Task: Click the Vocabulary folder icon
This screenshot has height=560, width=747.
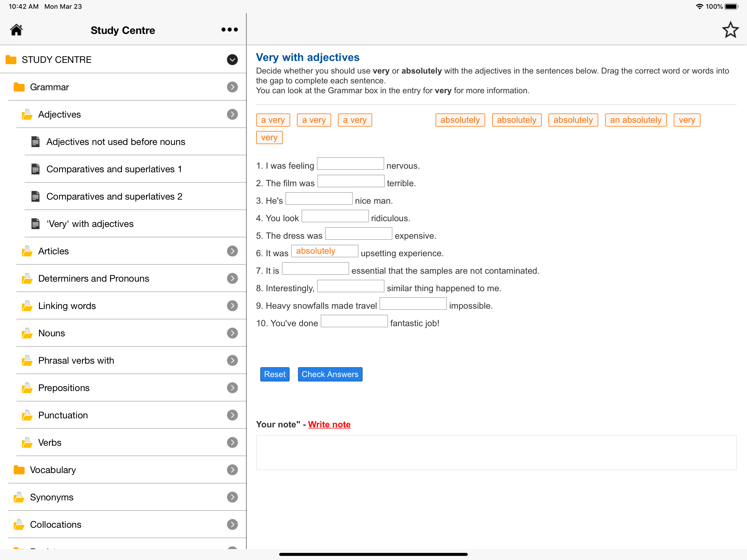Action: click(x=19, y=470)
